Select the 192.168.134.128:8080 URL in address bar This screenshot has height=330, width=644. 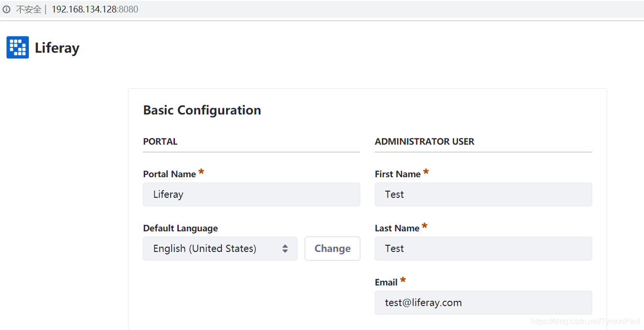(x=95, y=10)
